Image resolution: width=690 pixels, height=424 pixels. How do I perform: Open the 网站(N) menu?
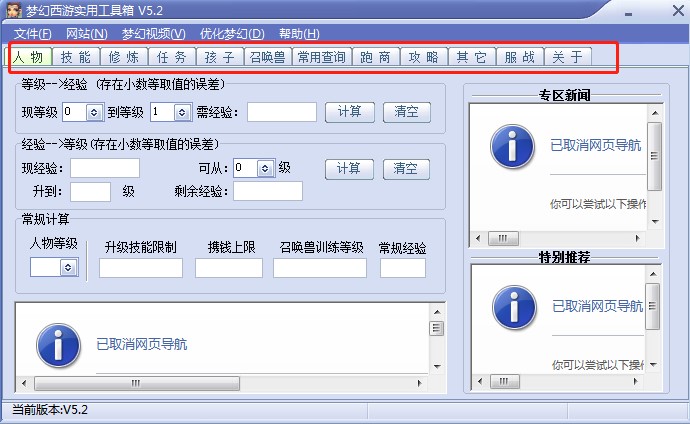click(x=87, y=33)
